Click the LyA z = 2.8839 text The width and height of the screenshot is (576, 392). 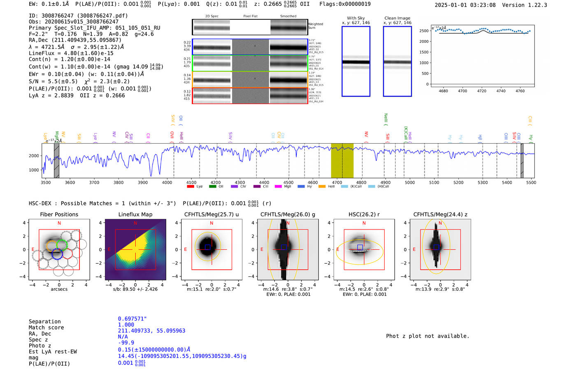tap(51, 95)
